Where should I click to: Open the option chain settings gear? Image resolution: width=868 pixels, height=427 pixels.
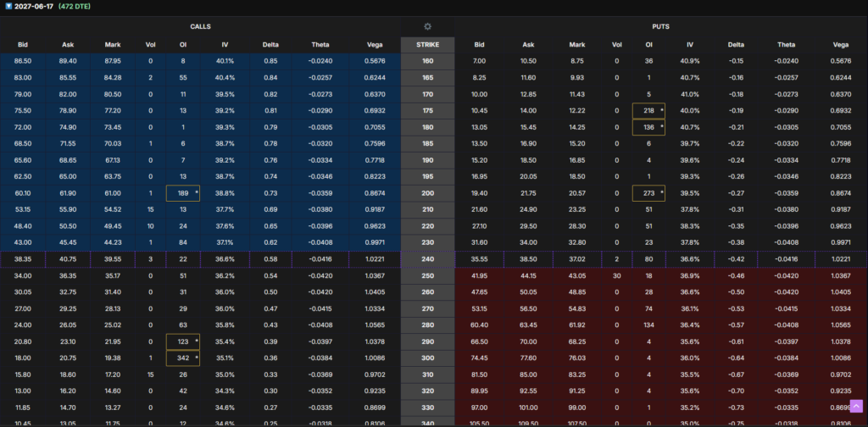pos(427,27)
